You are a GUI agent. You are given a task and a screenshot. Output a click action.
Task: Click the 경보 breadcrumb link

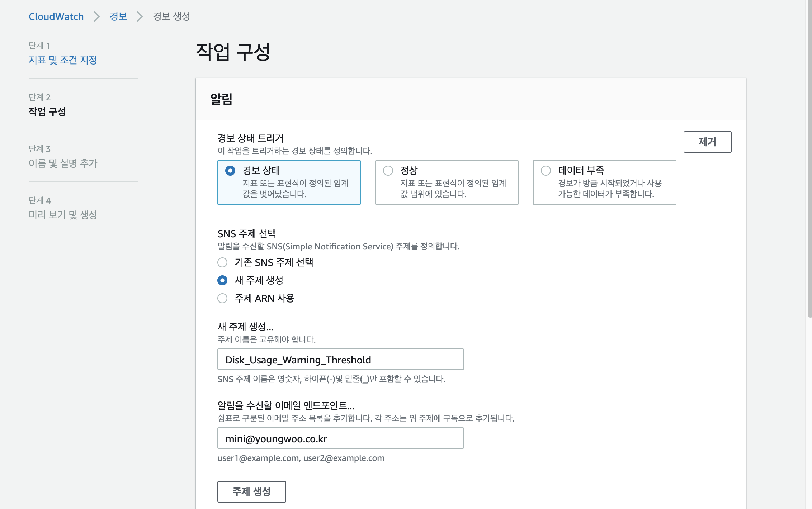[x=118, y=16]
